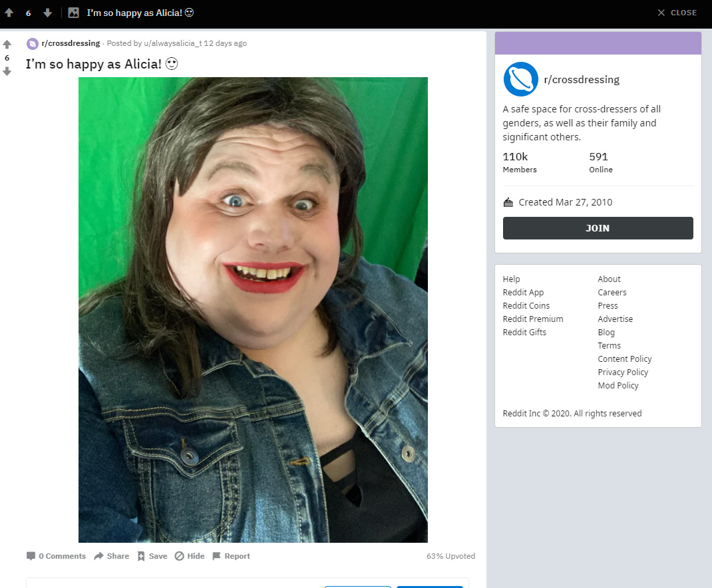Image resolution: width=712 pixels, height=588 pixels.
Task: Hide this post
Action: pos(190,556)
